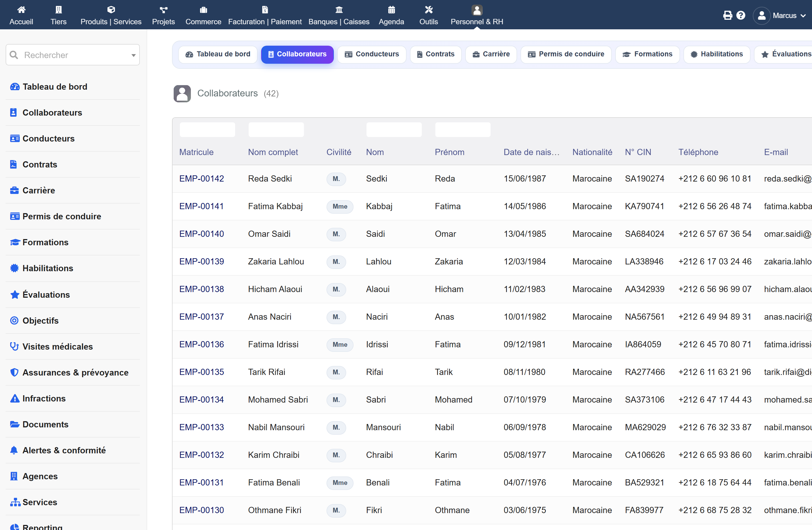Sort by the Date de naissance column header
This screenshot has height=530, width=812.
(x=531, y=152)
